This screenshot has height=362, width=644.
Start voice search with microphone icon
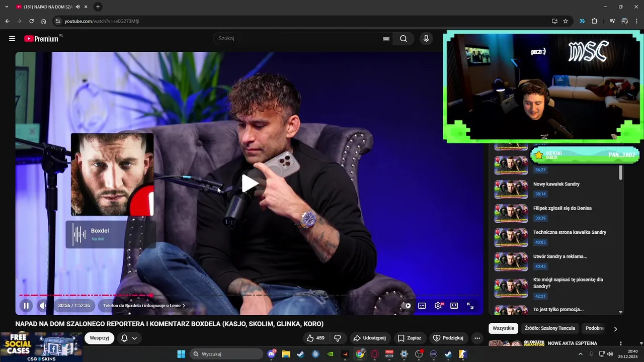click(x=426, y=39)
